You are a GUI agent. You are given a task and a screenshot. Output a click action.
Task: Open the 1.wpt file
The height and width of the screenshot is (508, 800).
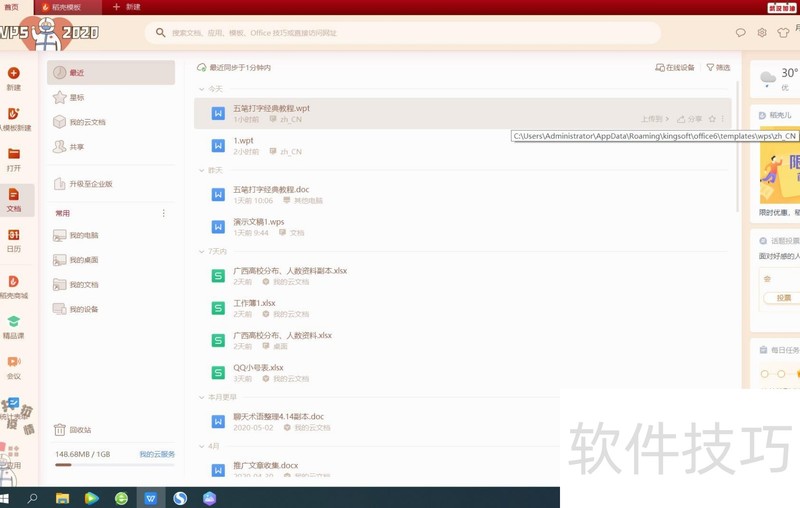coord(462,146)
